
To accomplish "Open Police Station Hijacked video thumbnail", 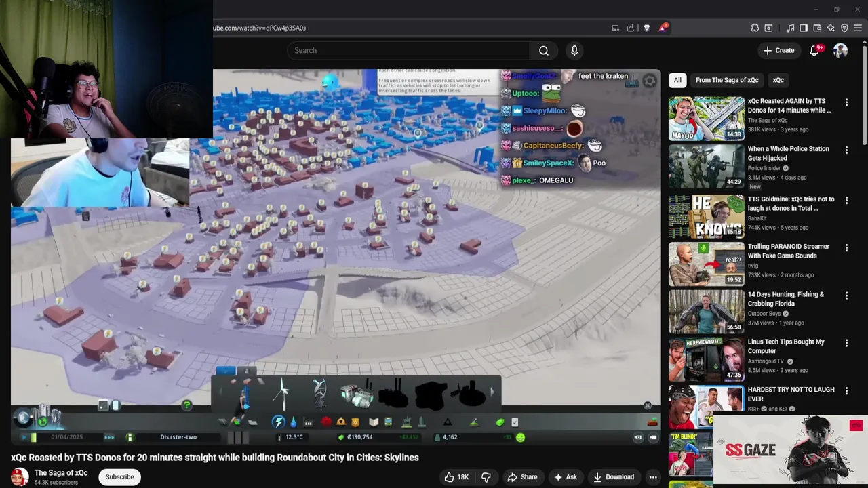I will (706, 166).
